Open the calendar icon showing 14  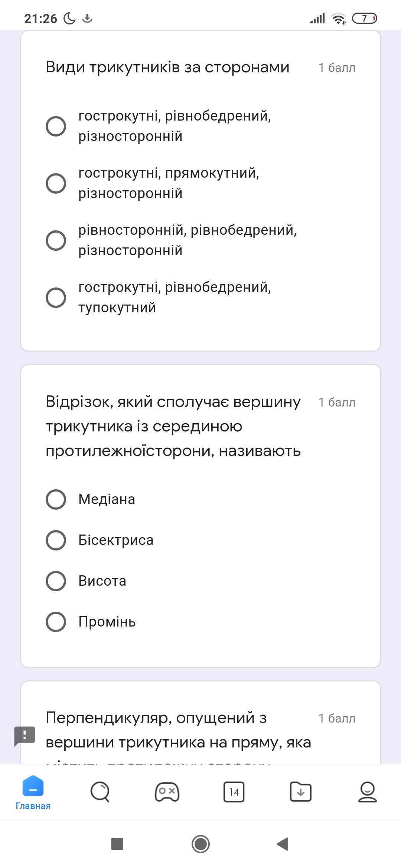coord(234,792)
